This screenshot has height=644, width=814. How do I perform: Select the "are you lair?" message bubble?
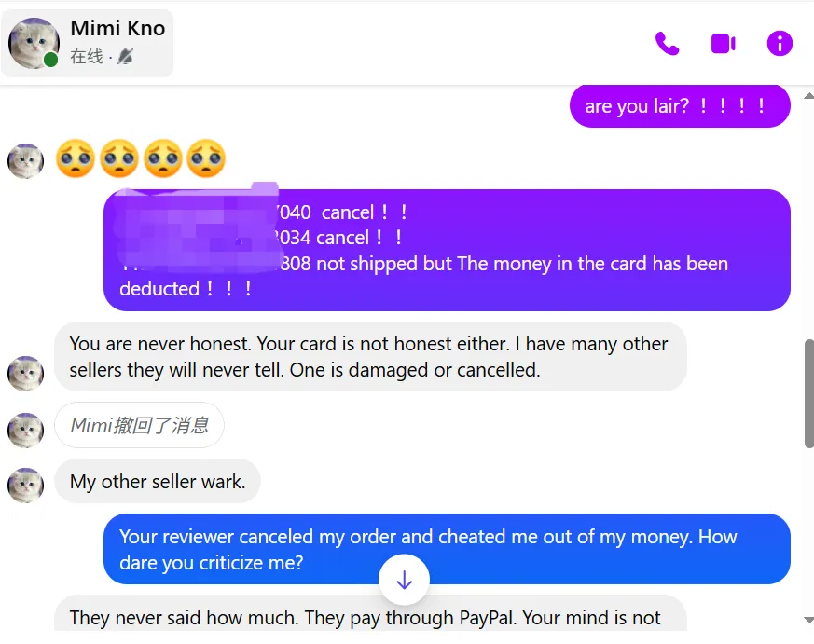680,106
